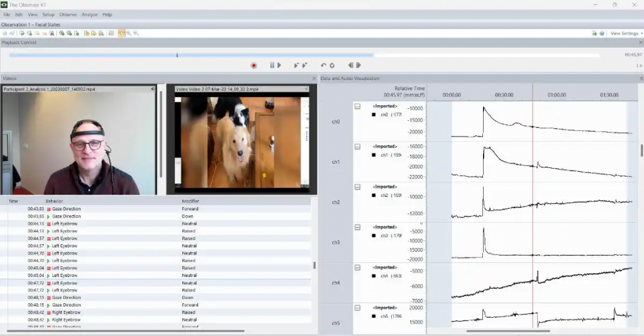Select the 00:43,83 Gaze Direction Down row
644x336 pixels.
pyautogui.click(x=155, y=216)
